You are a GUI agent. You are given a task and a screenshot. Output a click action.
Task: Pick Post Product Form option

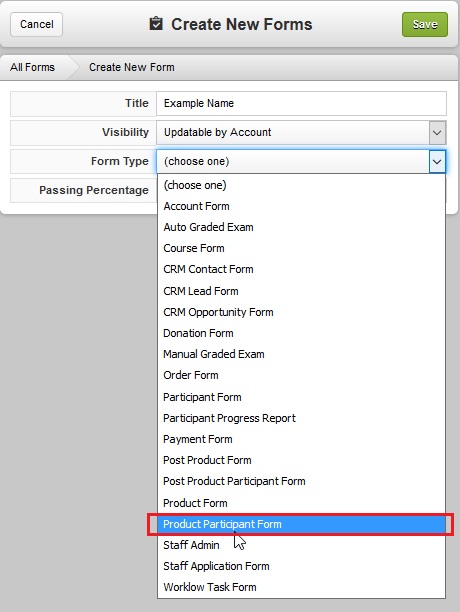(x=301, y=460)
